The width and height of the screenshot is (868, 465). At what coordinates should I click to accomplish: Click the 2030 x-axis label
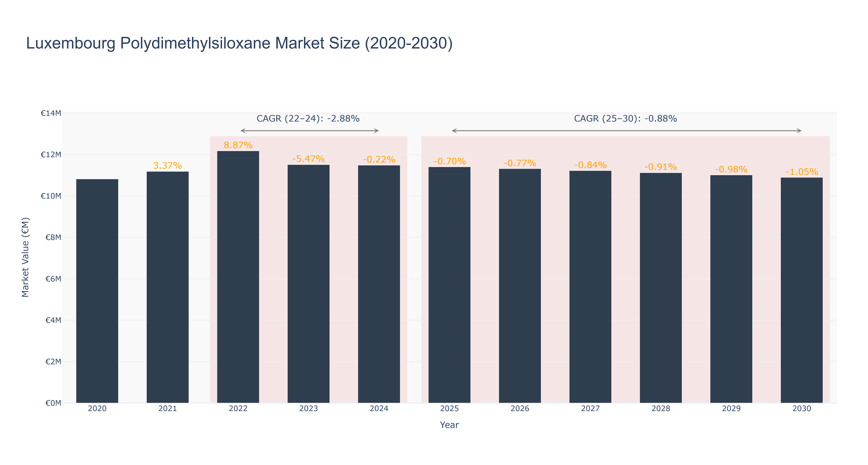point(801,409)
